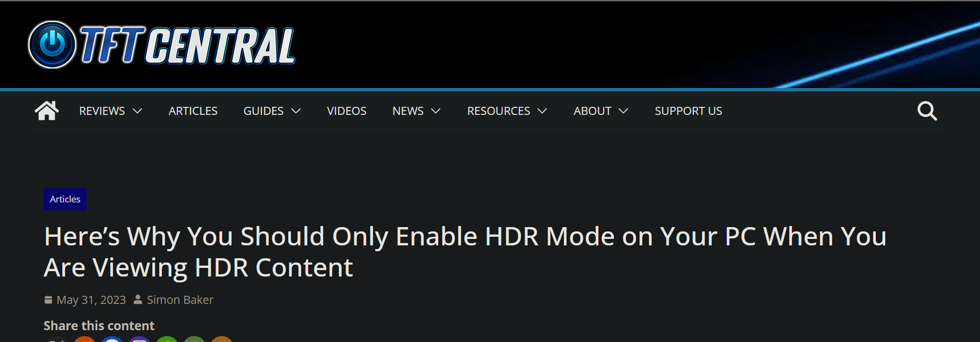Click the 'Share this content' heading
This screenshot has height=342, width=980.
[99, 326]
